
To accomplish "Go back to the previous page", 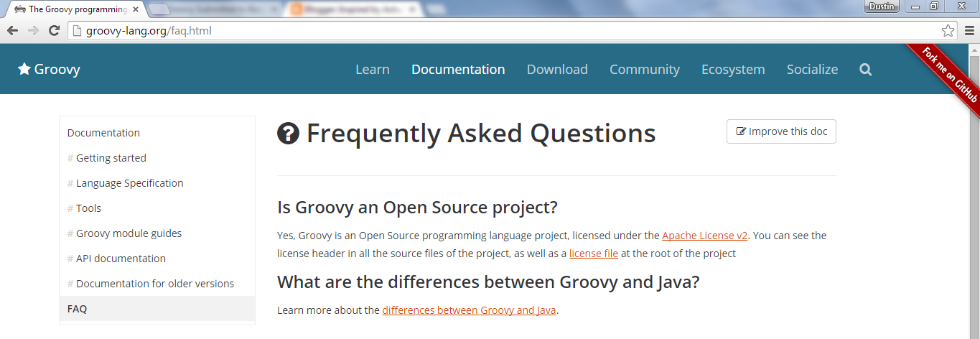I will [12, 31].
